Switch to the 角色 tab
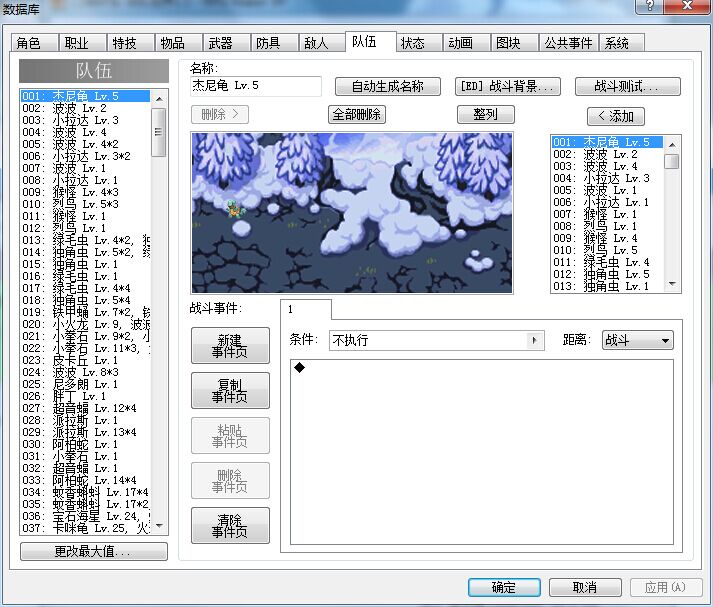 35,43
